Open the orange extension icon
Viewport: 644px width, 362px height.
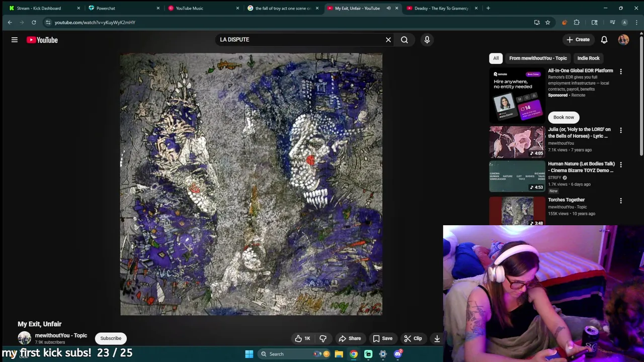tap(564, 22)
